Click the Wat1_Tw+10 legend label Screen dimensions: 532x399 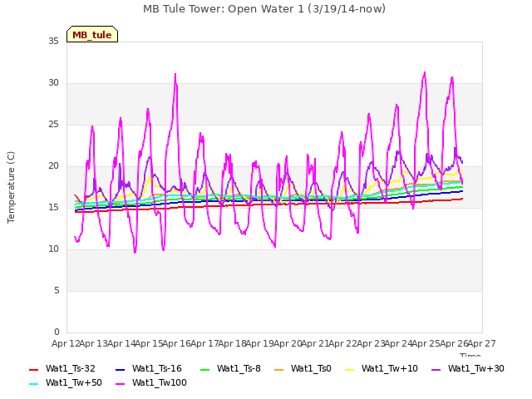point(390,369)
